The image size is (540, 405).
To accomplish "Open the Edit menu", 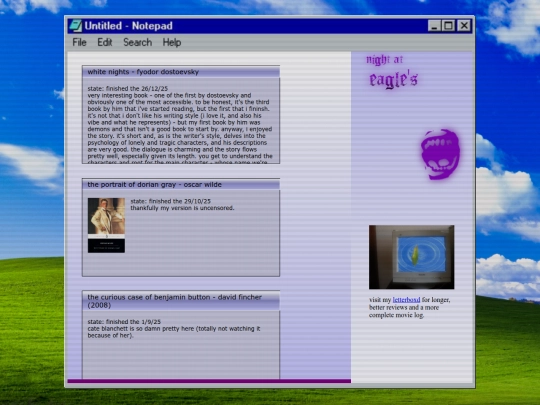I will tap(105, 42).
